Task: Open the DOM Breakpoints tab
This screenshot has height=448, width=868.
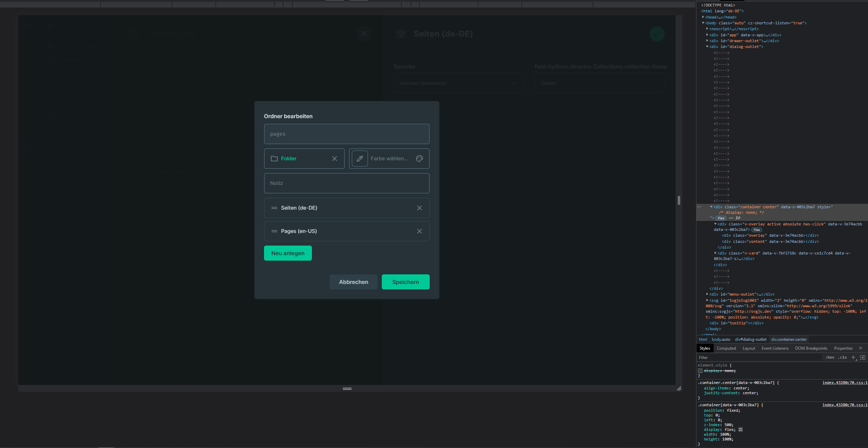Action: click(811, 348)
